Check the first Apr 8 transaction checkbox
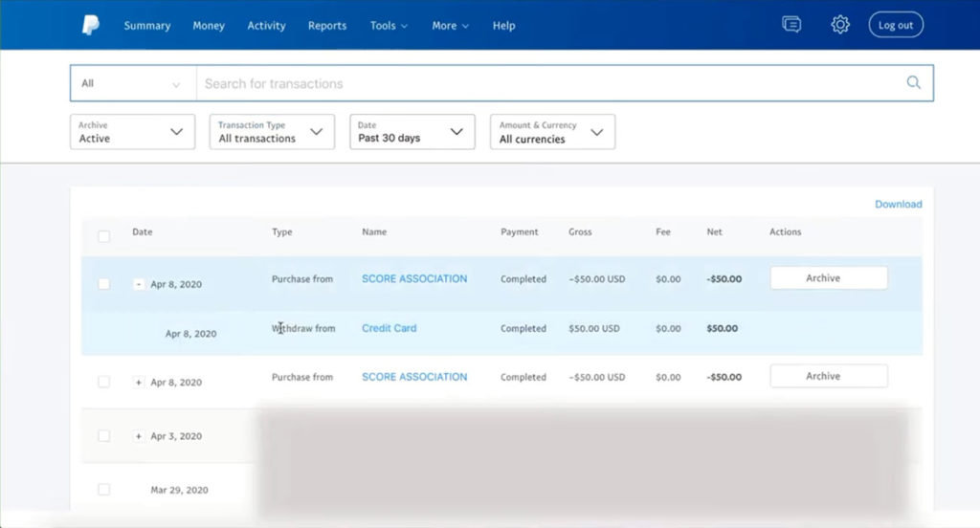980x528 pixels. [x=104, y=284]
